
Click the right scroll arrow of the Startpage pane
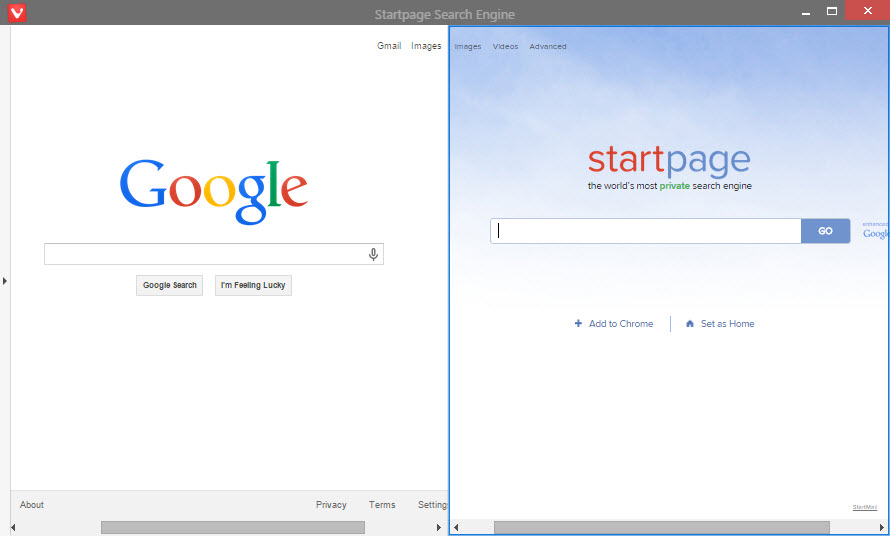click(x=881, y=527)
